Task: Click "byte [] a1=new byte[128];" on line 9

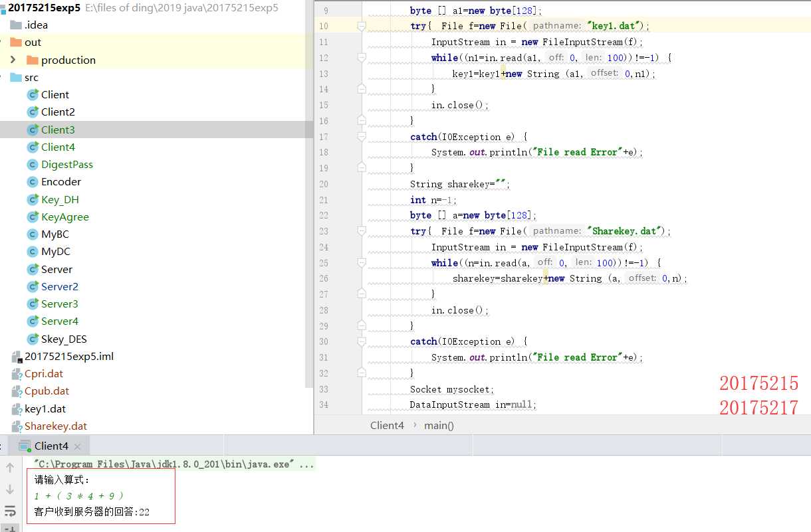Action: tap(476, 11)
